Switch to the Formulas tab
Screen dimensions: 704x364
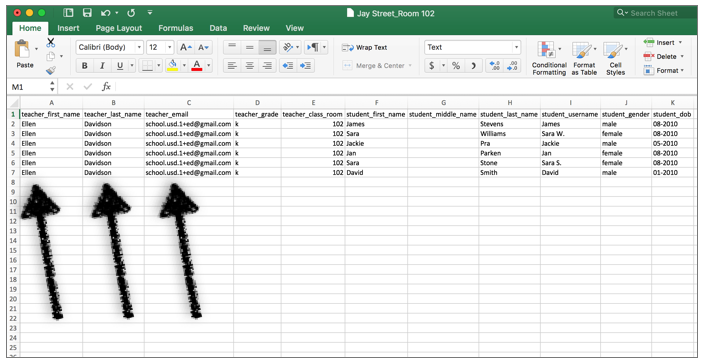[x=176, y=28]
